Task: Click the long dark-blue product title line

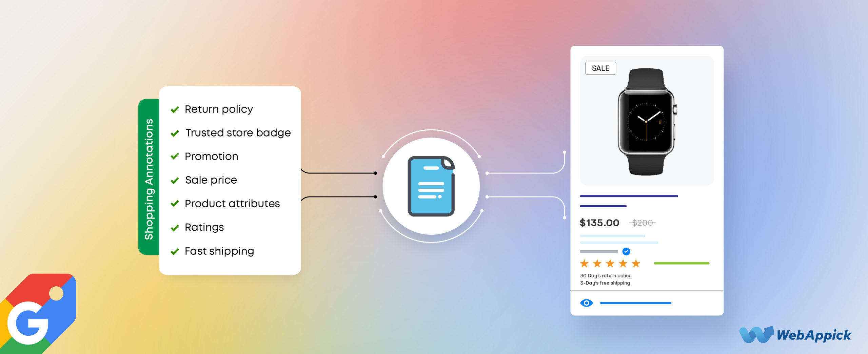Action: (x=629, y=196)
